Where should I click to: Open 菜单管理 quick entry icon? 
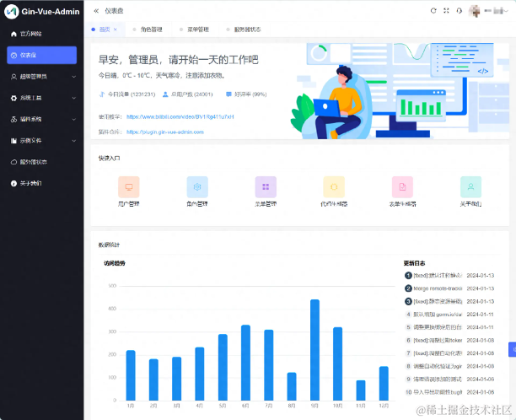(266, 187)
